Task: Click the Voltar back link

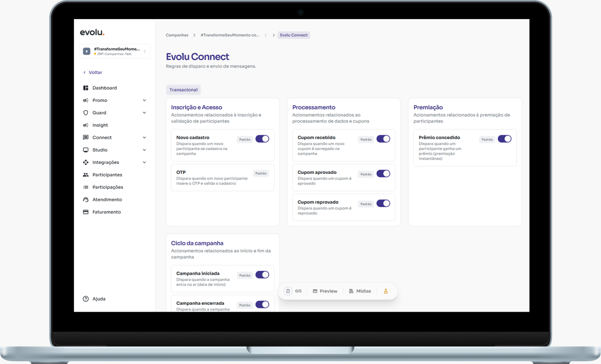Action: (x=93, y=72)
